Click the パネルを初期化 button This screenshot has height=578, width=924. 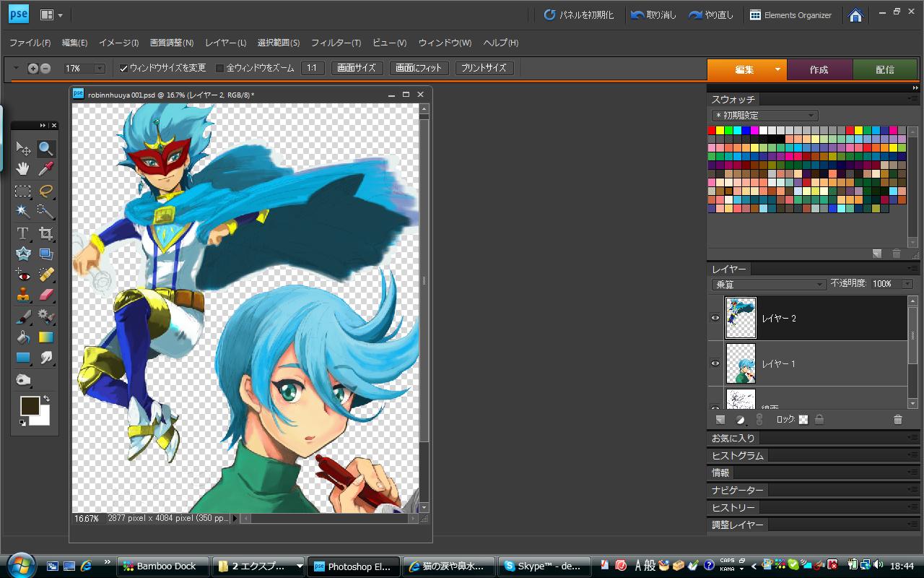[579, 14]
